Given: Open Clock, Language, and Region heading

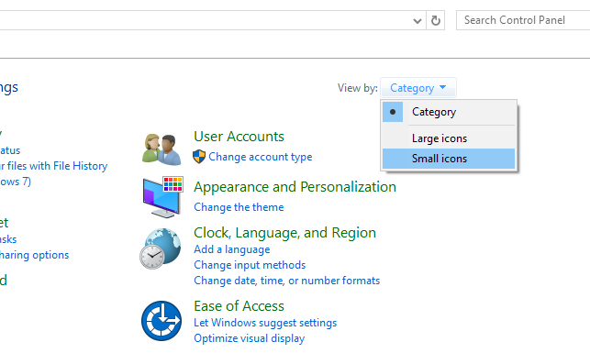Looking at the screenshot, I should click(284, 233).
